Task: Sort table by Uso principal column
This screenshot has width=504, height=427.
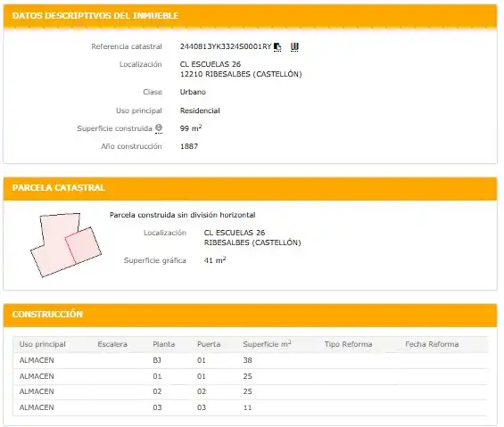Action: click(43, 344)
